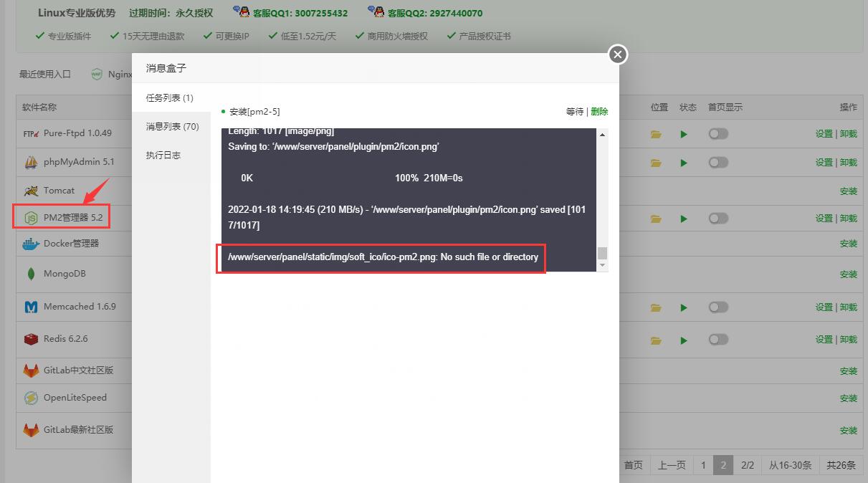Toggle 首页显示 switch for Pure-Ftpd

pos(718,133)
